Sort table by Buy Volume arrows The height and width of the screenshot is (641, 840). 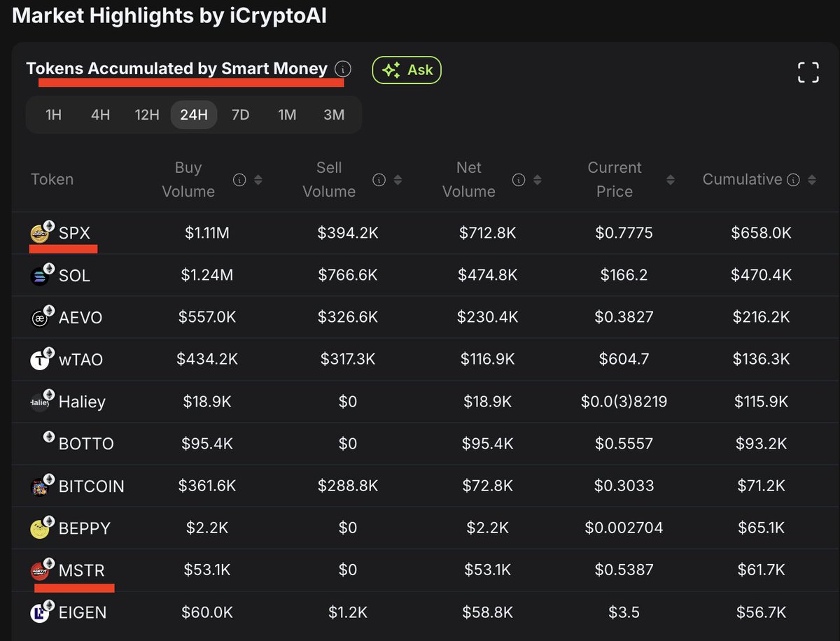(x=258, y=180)
